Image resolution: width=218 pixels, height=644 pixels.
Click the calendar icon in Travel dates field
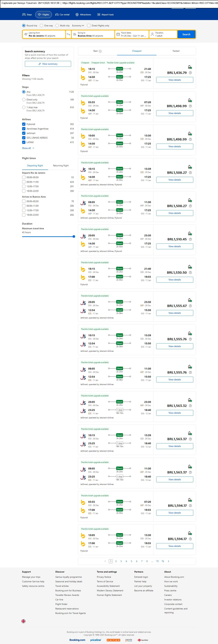pyautogui.click(x=118, y=34)
